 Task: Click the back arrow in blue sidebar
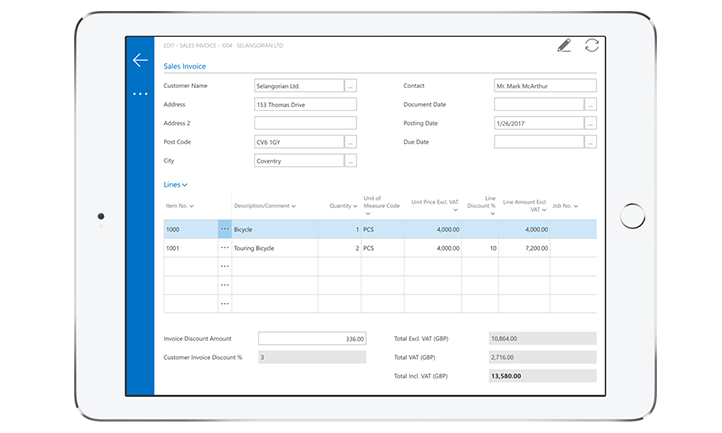pyautogui.click(x=140, y=61)
